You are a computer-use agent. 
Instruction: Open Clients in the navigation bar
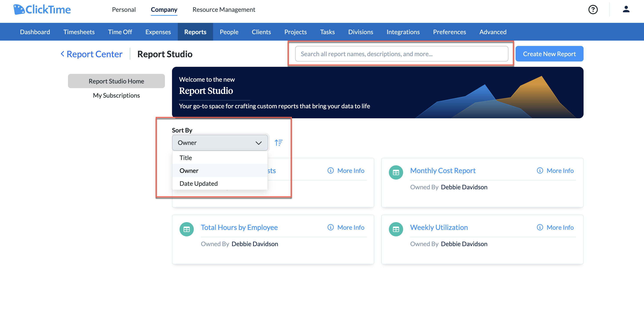[x=261, y=32]
